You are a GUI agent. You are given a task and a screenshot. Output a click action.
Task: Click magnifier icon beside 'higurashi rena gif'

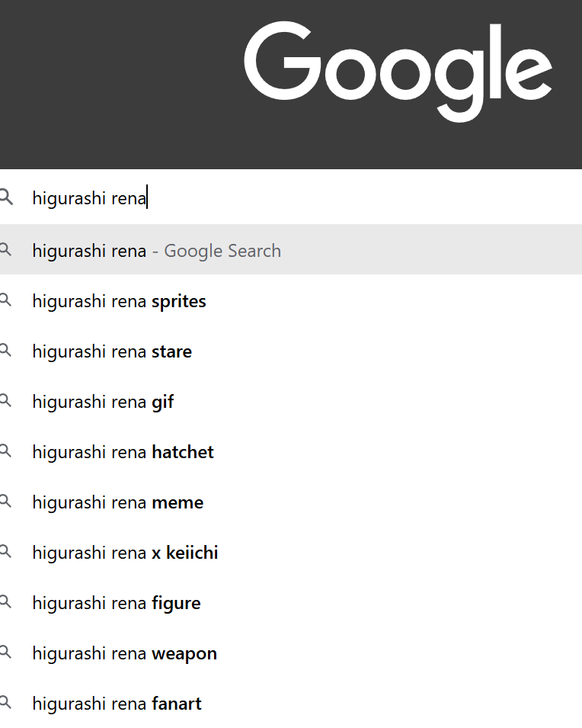click(x=5, y=400)
